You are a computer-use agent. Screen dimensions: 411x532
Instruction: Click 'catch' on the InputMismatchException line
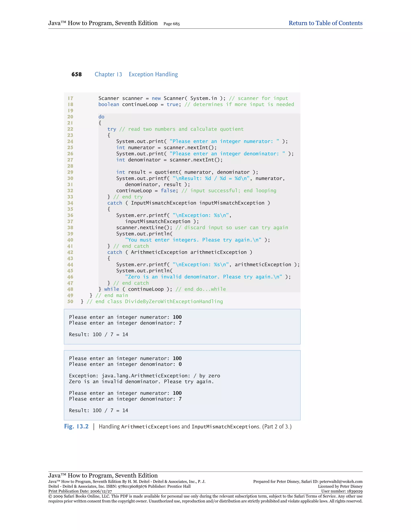[x=115, y=203]
